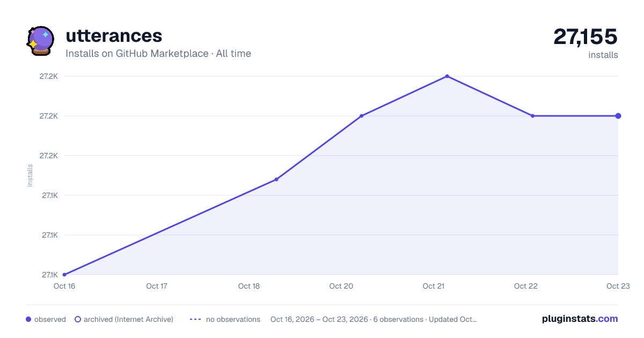The height and width of the screenshot is (338, 644).
Task: Click the Oct 21 x-axis label
Action: 434,286
